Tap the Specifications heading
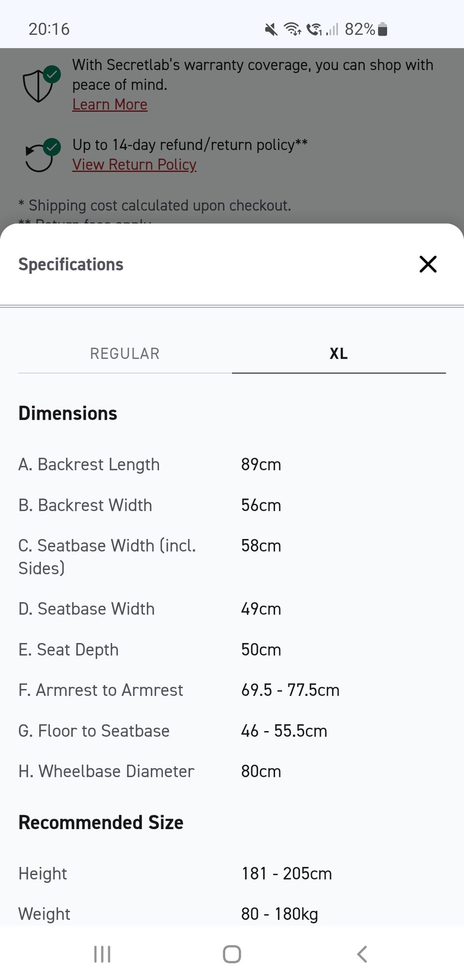This screenshot has height=980, width=464. coord(71,264)
